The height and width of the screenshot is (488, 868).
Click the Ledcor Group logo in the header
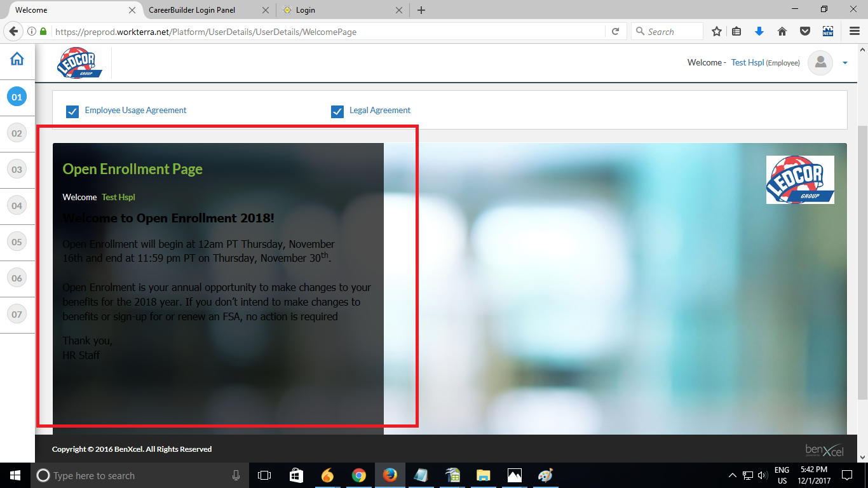(x=79, y=62)
